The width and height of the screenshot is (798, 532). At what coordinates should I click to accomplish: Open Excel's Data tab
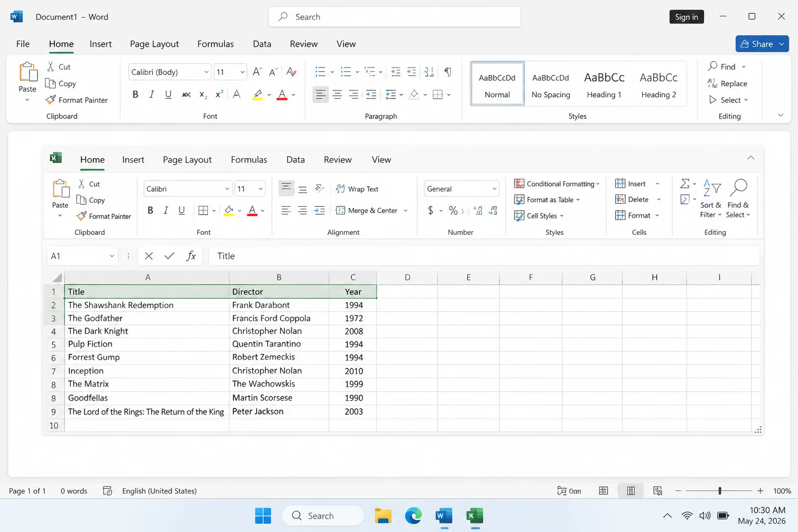pos(296,159)
